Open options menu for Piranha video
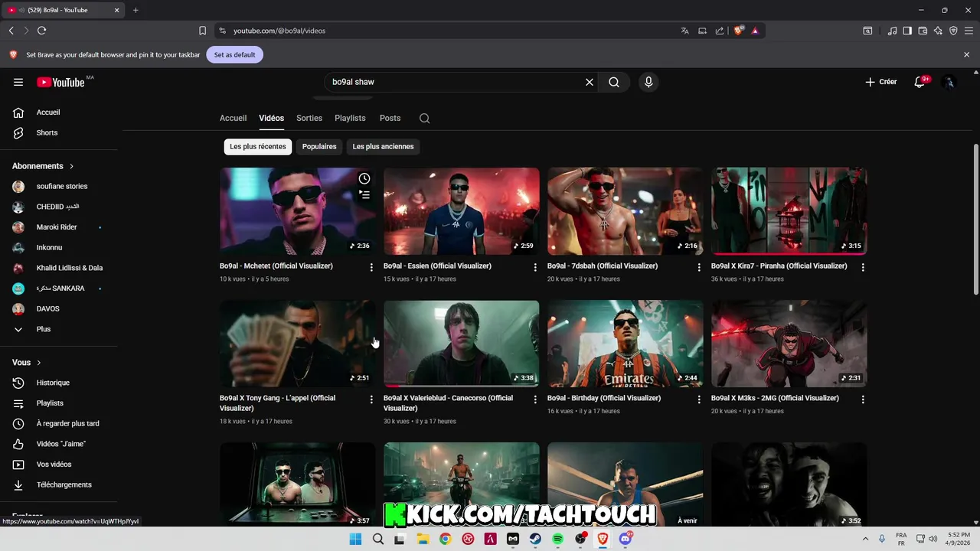The height and width of the screenshot is (551, 980). (863, 267)
